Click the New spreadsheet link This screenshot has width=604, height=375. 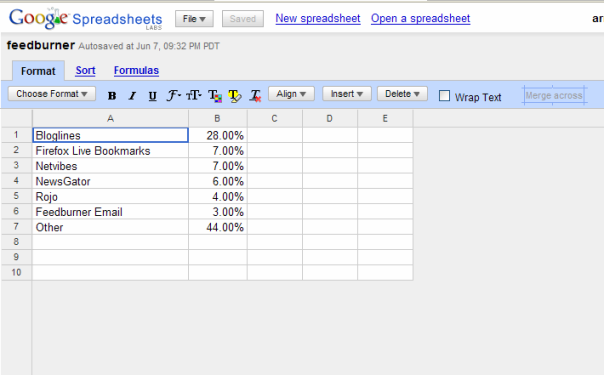pos(318,18)
